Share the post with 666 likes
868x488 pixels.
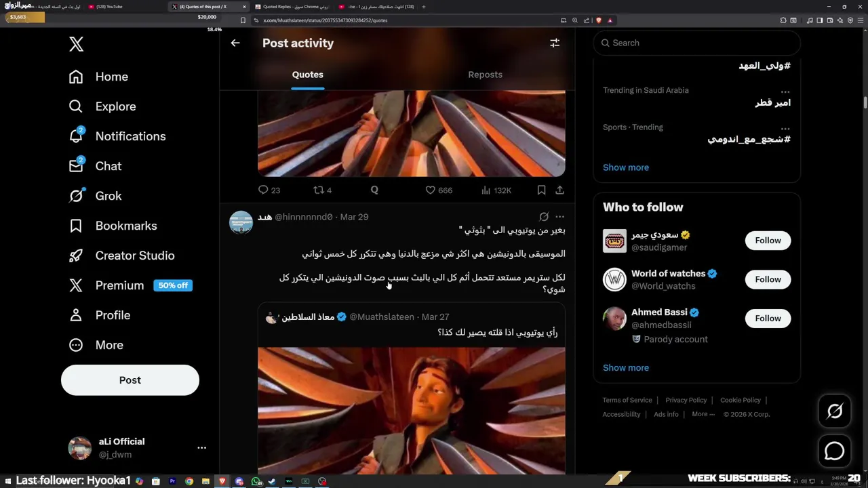point(559,190)
